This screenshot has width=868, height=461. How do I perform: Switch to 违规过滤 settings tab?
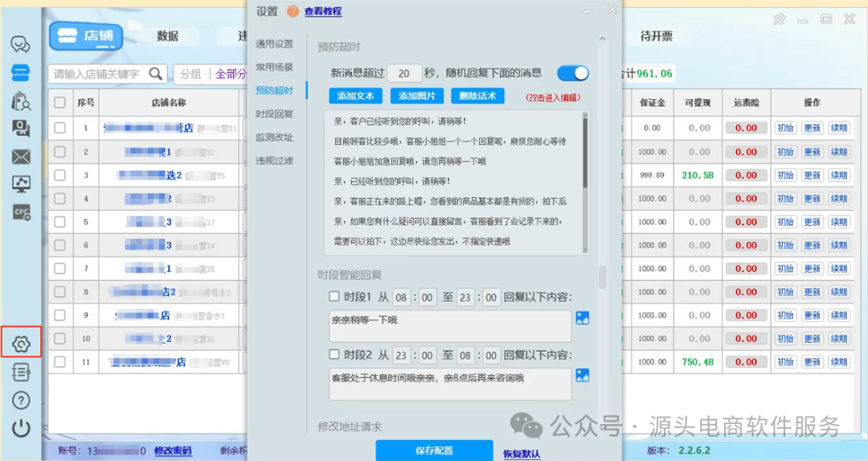(x=275, y=160)
